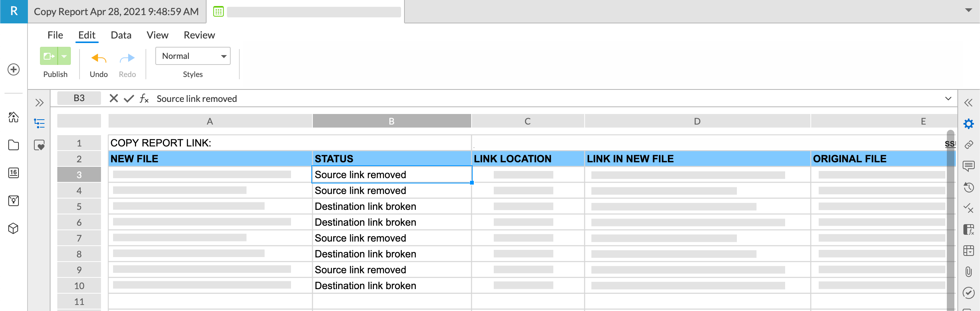980x311 pixels.
Task: Select column D header
Action: click(x=697, y=121)
